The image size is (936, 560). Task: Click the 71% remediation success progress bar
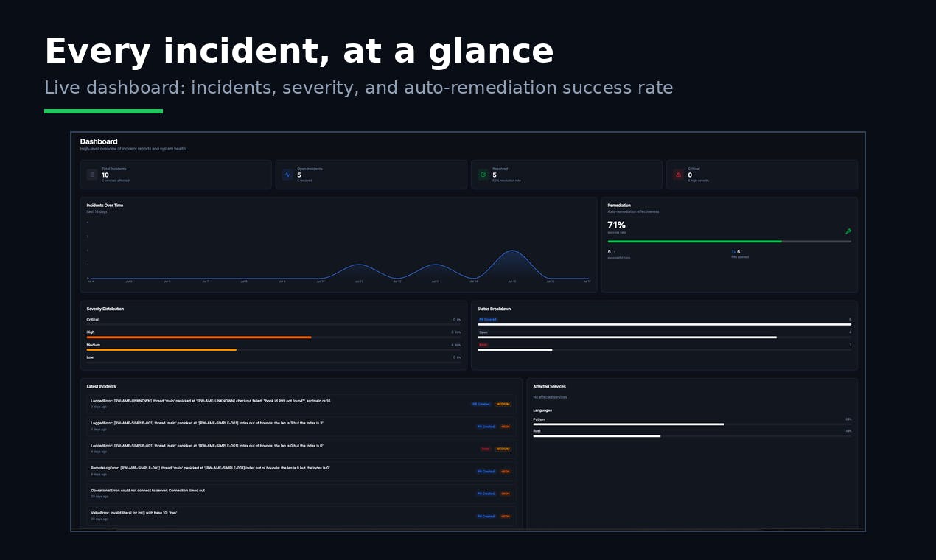(x=730, y=241)
